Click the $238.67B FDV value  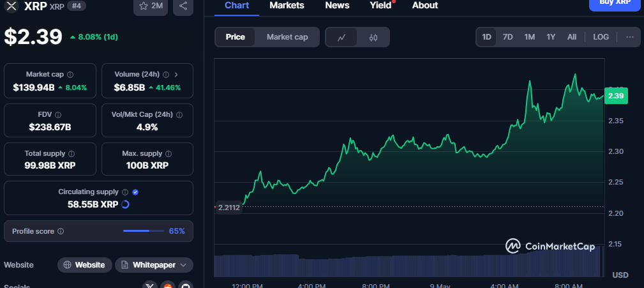coord(50,127)
